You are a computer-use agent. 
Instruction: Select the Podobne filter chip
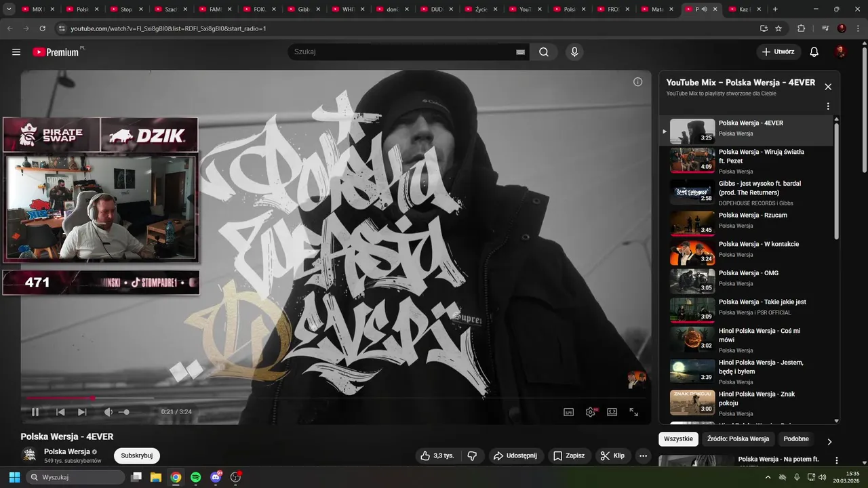click(x=796, y=439)
